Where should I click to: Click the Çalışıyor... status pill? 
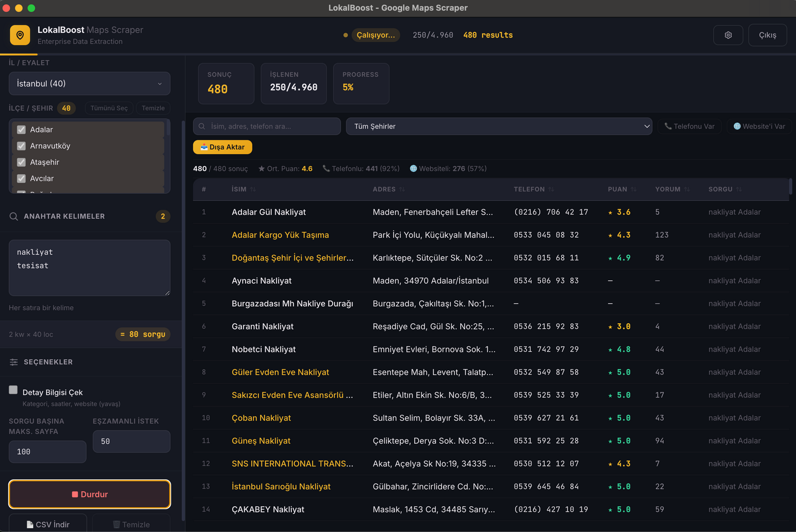[x=376, y=35]
